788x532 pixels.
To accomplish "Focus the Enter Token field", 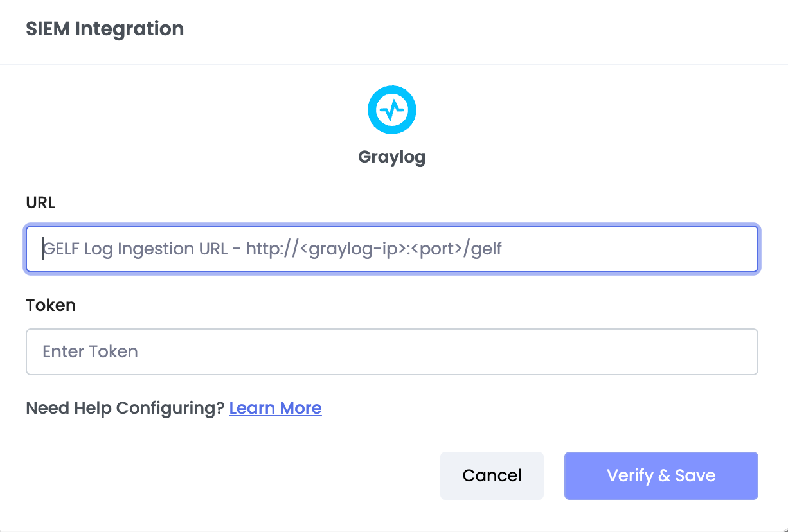I will point(392,351).
